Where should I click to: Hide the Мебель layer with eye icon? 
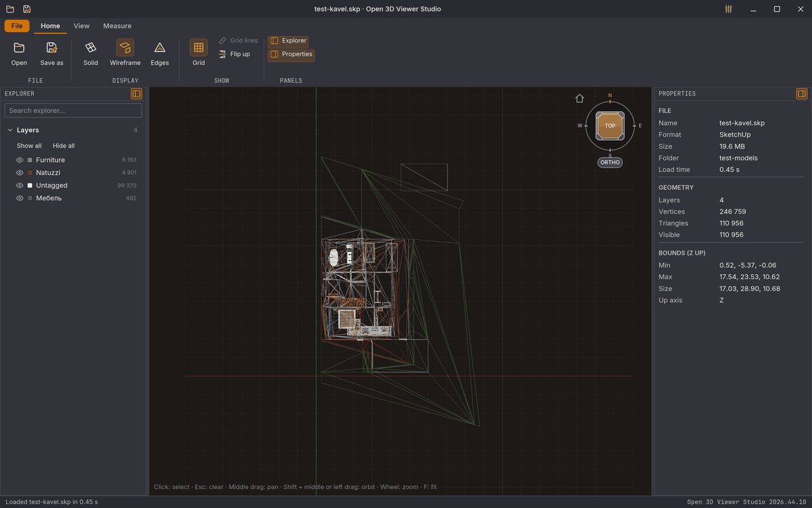click(x=20, y=198)
